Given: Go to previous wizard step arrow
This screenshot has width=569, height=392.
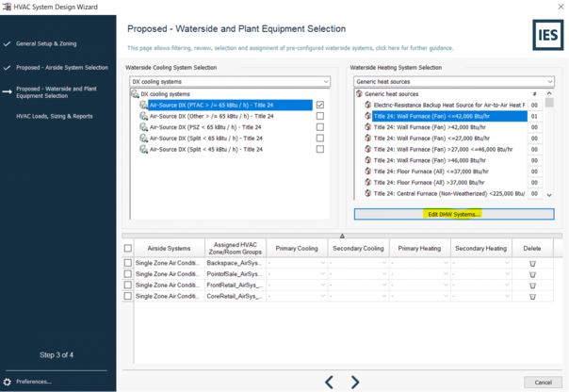Looking at the screenshot, I should pos(329,382).
